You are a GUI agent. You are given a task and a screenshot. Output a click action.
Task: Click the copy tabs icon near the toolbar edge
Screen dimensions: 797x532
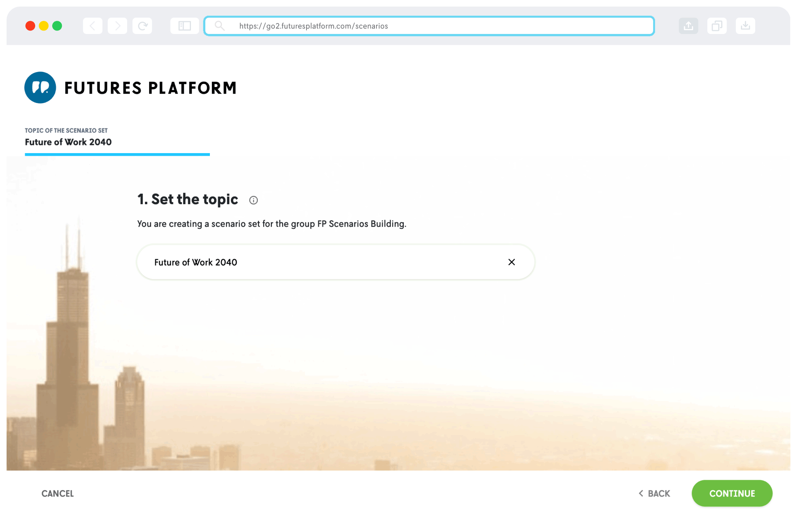[717, 26]
